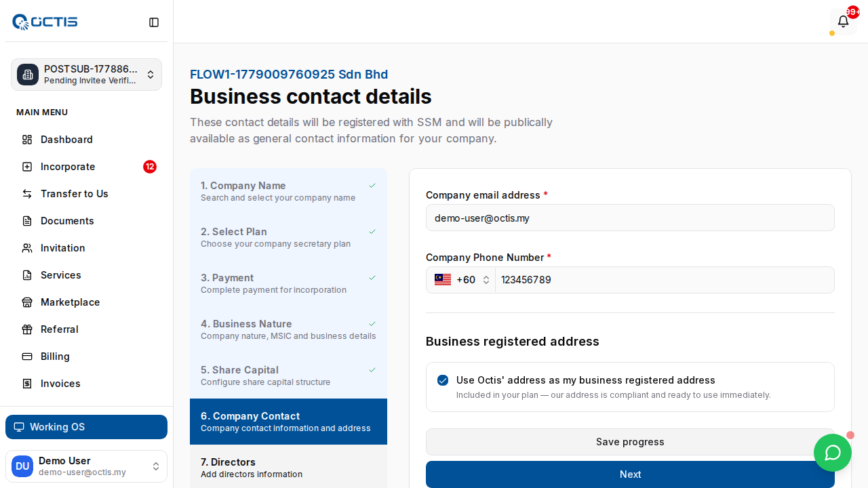Screen dimensions: 868x488
Task: Click the Services file icon
Action: coord(27,275)
